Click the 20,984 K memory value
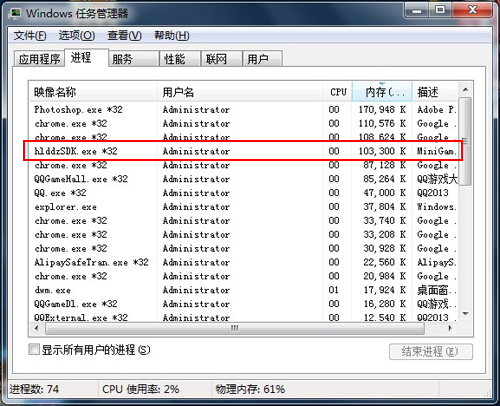The width and height of the screenshot is (500, 406). coord(384,276)
